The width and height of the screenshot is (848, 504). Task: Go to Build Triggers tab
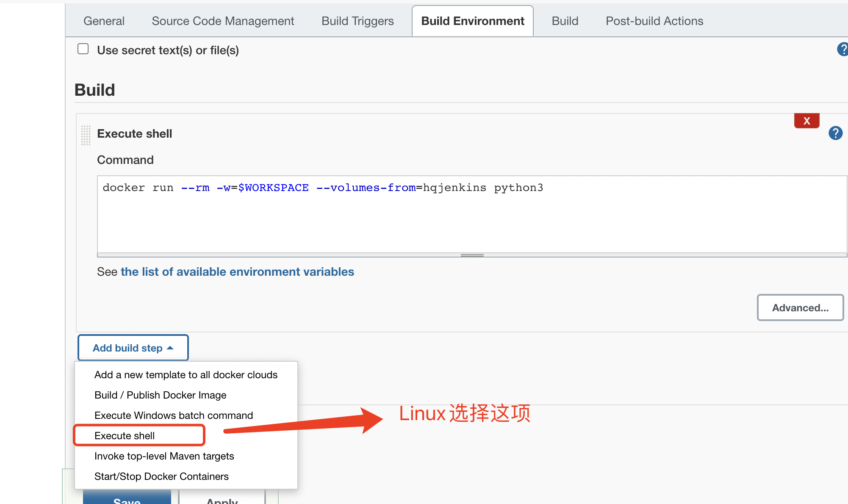pos(357,21)
